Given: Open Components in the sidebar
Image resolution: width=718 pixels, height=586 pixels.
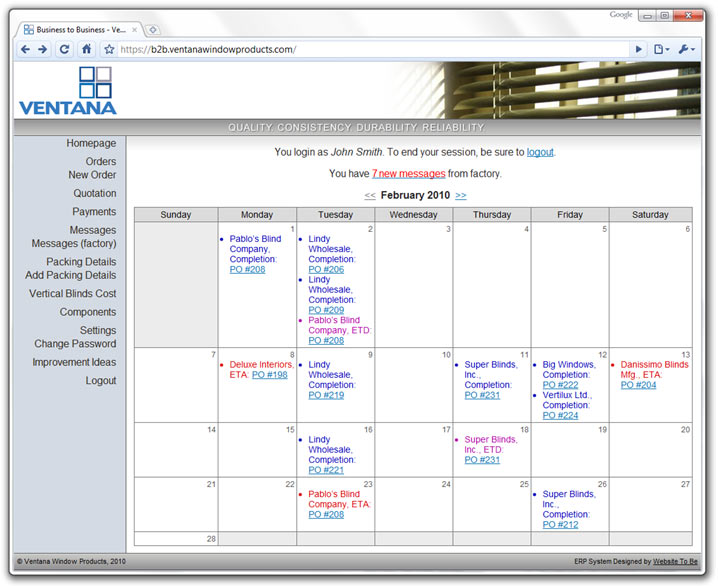Looking at the screenshot, I should point(88,312).
